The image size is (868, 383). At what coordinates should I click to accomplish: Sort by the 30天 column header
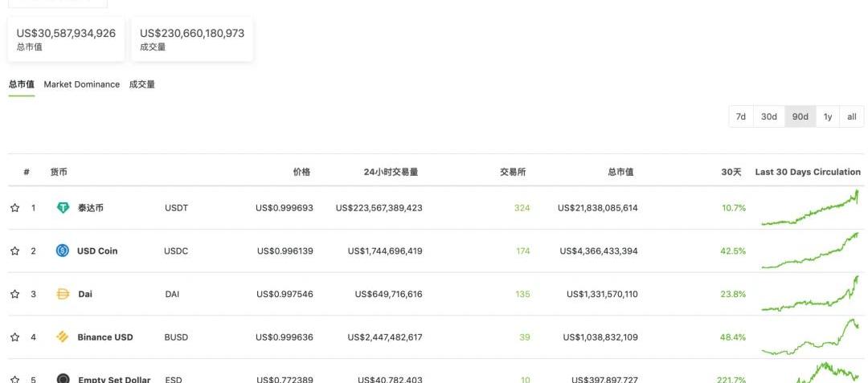coord(731,172)
